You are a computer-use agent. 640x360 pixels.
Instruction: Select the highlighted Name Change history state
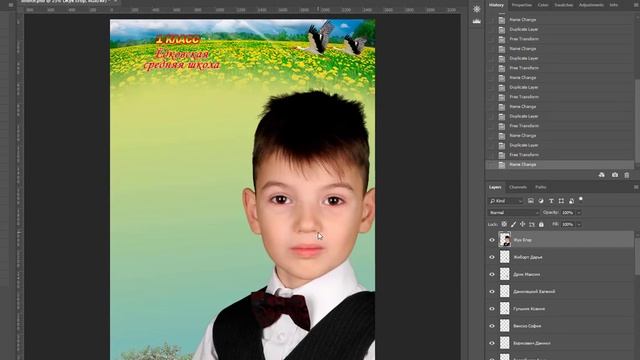(560, 164)
